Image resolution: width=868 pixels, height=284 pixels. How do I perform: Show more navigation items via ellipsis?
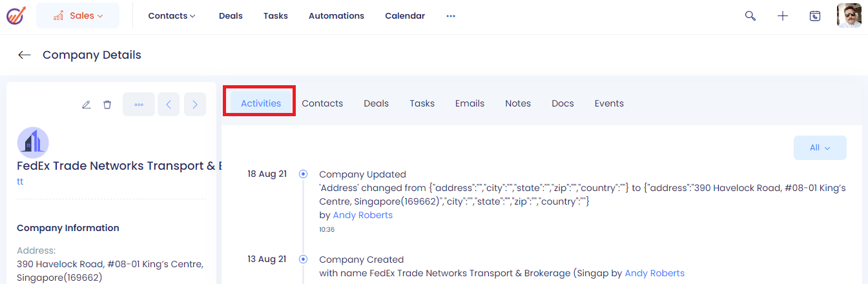click(451, 16)
